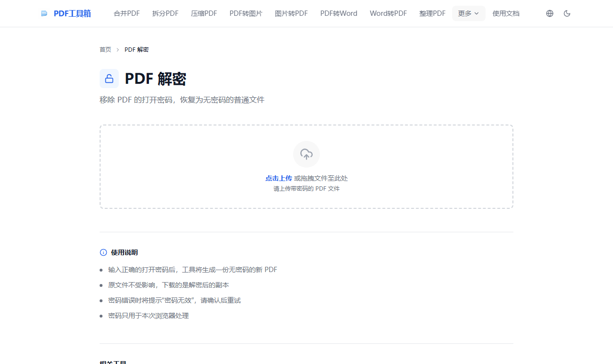
Task: Click the PDF工具箱 brand name
Action: (72, 13)
